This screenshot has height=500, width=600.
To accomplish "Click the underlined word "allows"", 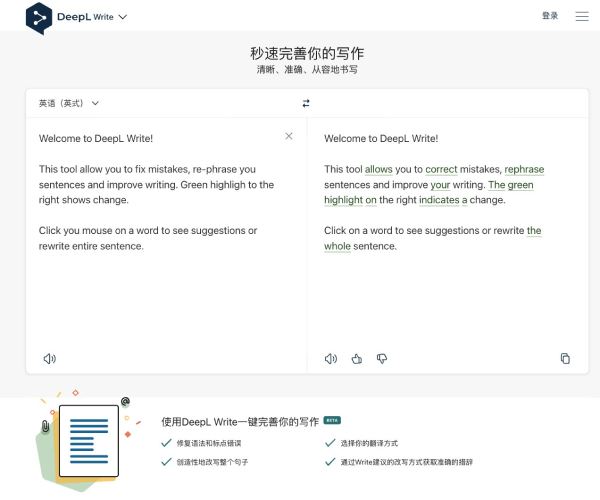I will tap(379, 170).
